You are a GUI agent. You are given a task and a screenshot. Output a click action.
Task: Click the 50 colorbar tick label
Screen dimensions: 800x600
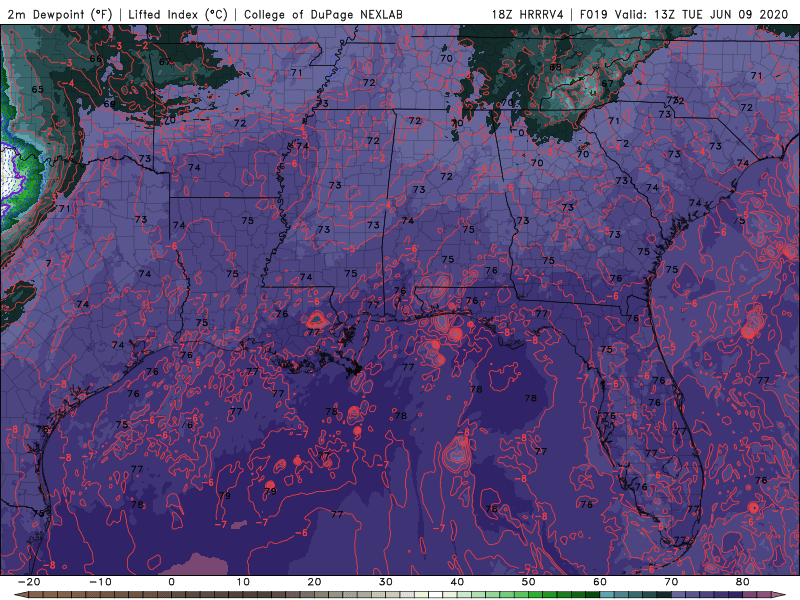(x=529, y=582)
